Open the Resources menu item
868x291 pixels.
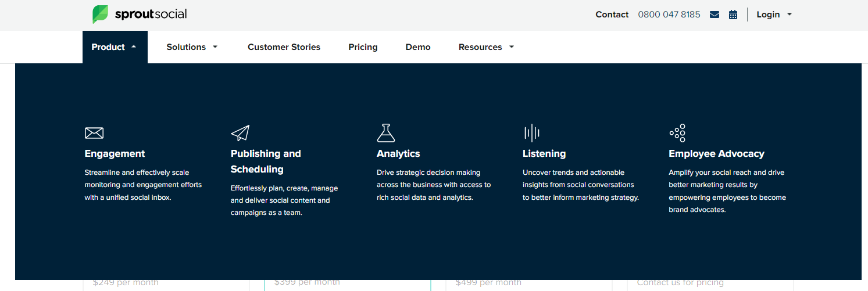(480, 47)
